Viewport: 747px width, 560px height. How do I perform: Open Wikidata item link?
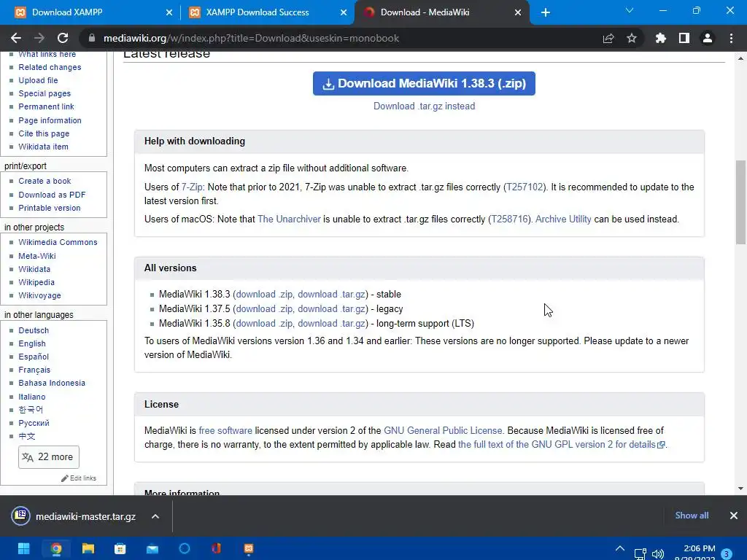point(43,147)
